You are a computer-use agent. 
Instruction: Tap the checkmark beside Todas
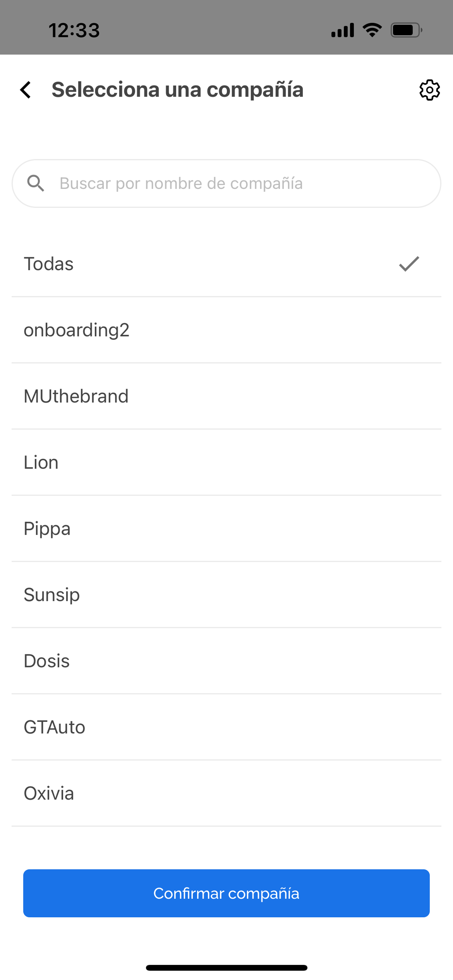[409, 264]
